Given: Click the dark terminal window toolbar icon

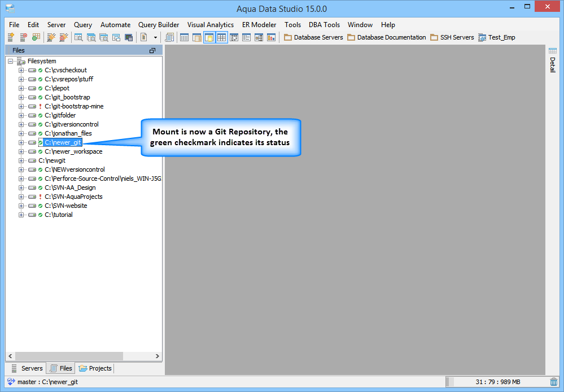Looking at the screenshot, I should (x=128, y=37).
